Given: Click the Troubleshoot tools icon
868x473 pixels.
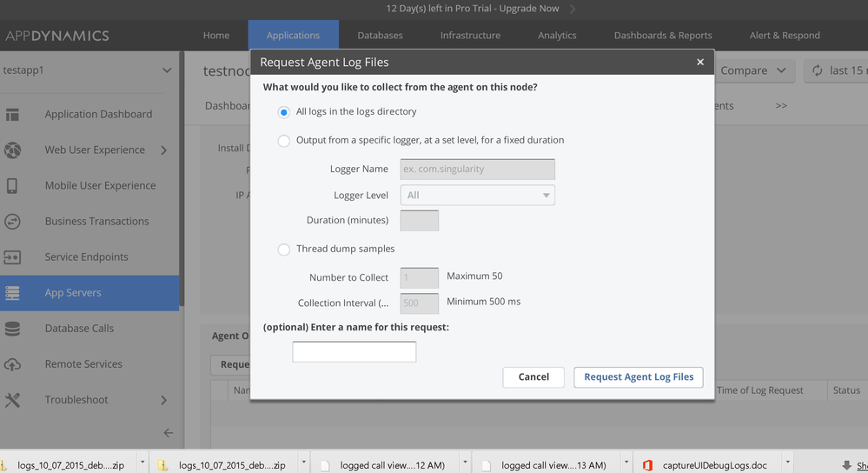Looking at the screenshot, I should (12, 400).
